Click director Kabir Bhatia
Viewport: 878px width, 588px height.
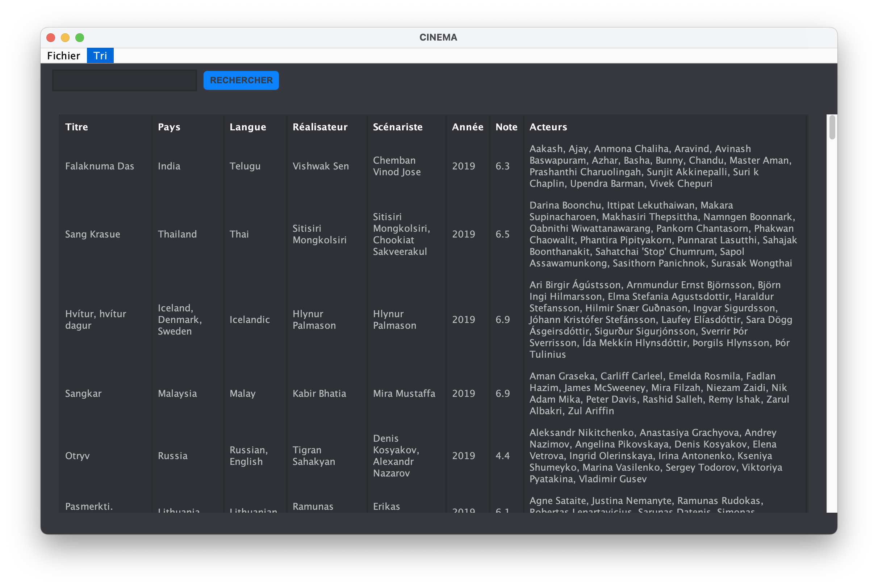[x=319, y=393]
